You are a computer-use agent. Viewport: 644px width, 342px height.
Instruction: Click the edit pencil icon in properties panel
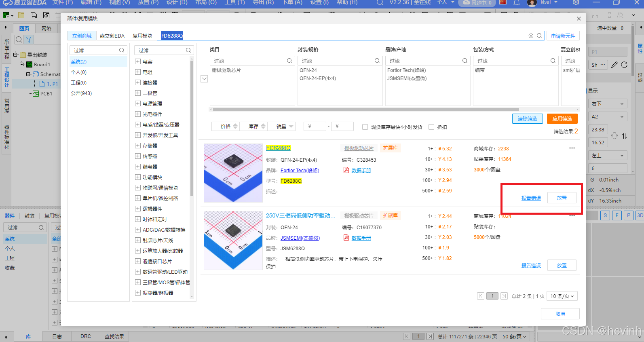click(614, 65)
